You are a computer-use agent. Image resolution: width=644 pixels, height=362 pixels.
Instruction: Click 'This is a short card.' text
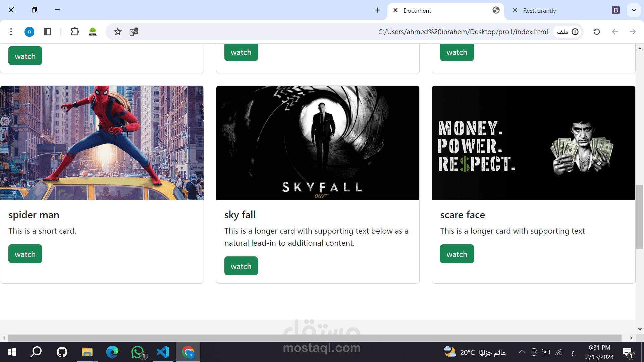coord(42,231)
